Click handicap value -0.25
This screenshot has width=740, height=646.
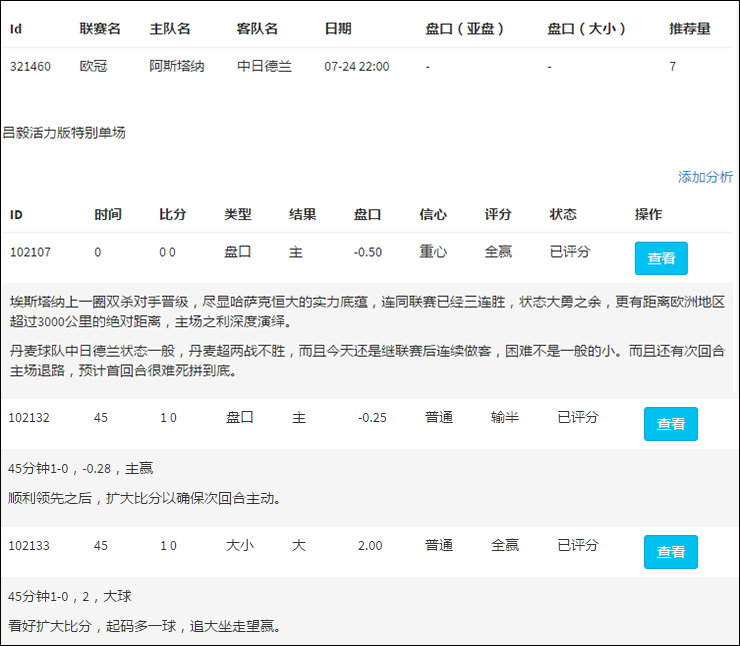coord(372,418)
